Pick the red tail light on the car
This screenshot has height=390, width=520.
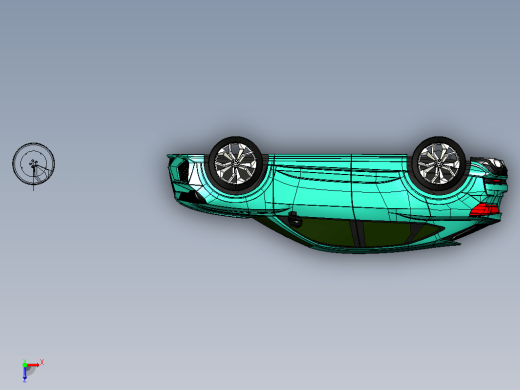pos(485,210)
